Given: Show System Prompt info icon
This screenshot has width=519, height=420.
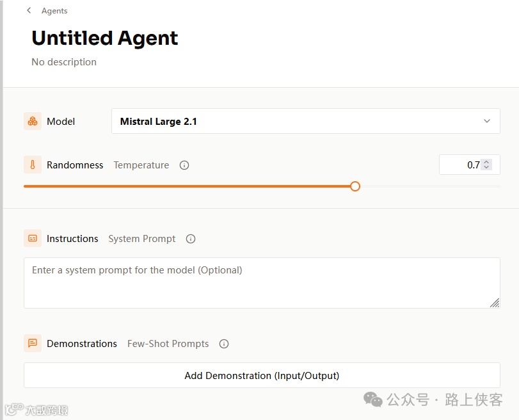Looking at the screenshot, I should (x=191, y=239).
